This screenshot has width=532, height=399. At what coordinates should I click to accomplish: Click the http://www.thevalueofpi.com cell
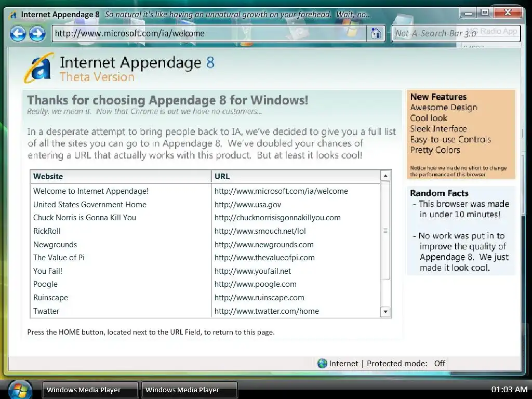[264, 258]
